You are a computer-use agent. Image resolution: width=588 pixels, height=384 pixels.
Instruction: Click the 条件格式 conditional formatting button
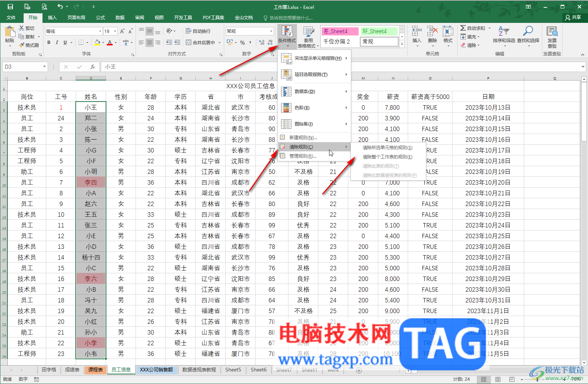tap(287, 37)
